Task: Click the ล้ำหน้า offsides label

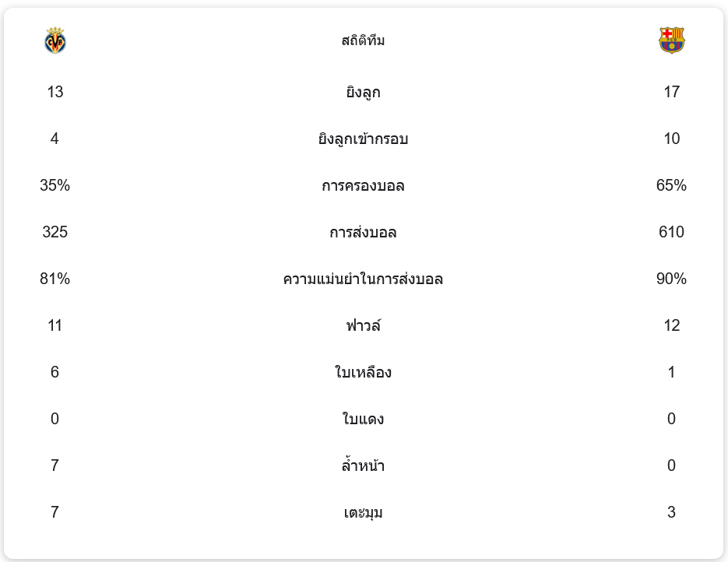Action: 363,466
